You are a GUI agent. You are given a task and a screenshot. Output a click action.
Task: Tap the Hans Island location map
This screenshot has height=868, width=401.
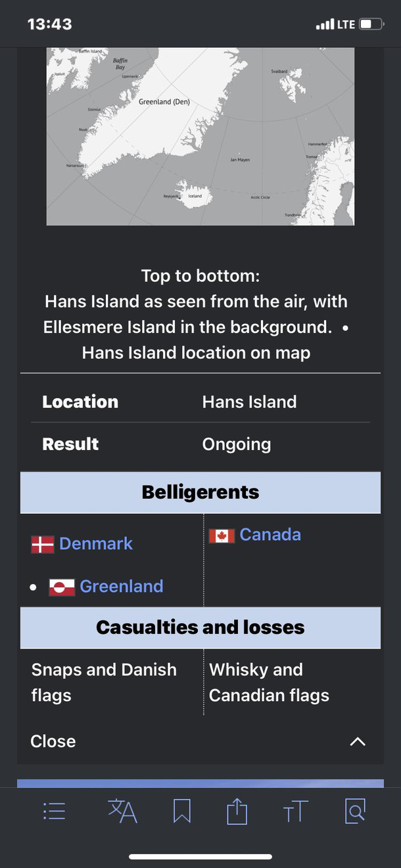[x=200, y=136]
